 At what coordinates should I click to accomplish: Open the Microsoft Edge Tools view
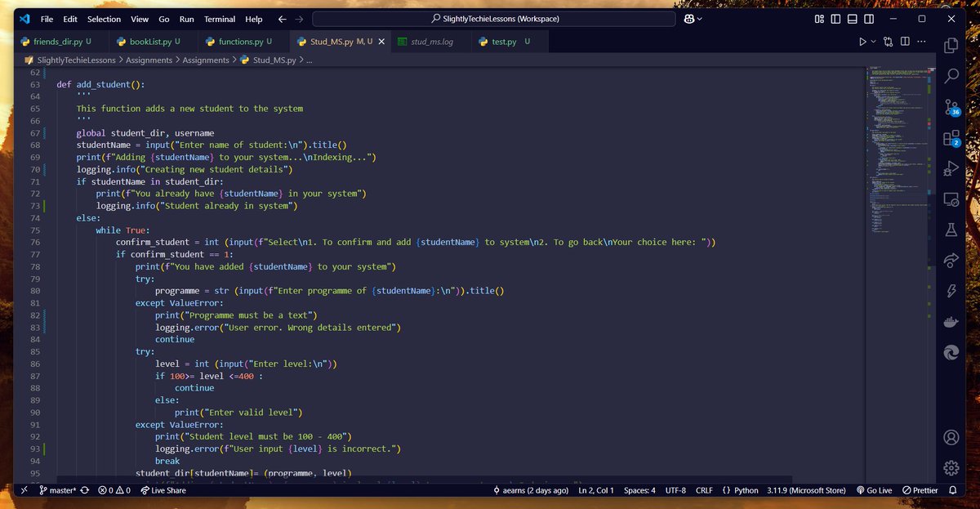(x=951, y=352)
